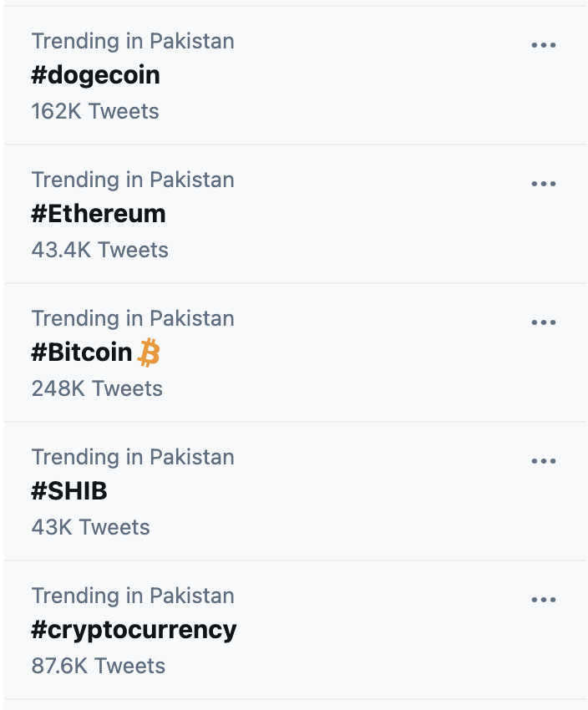Click the orange Bitcoin symbol icon
The image size is (588, 710).
149,352
